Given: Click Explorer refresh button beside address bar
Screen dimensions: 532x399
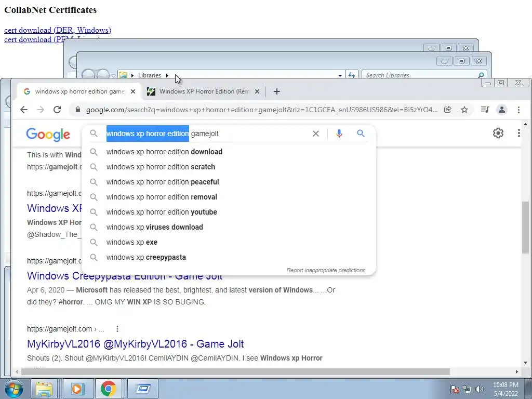Looking at the screenshot, I should pos(352,75).
